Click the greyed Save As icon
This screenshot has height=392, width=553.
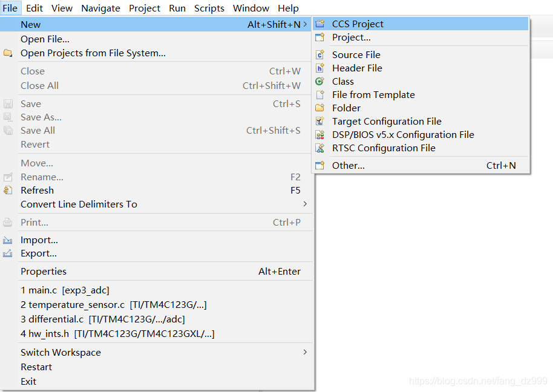pos(8,117)
